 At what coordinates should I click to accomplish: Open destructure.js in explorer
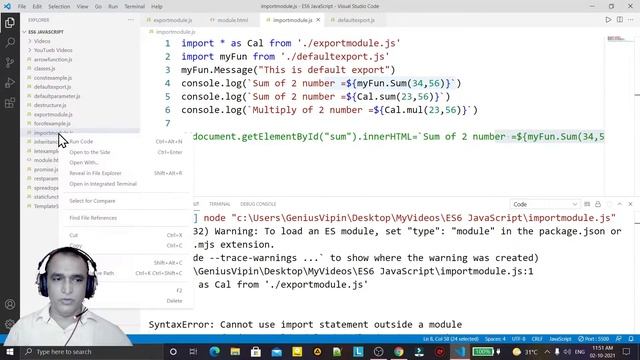click(50, 105)
